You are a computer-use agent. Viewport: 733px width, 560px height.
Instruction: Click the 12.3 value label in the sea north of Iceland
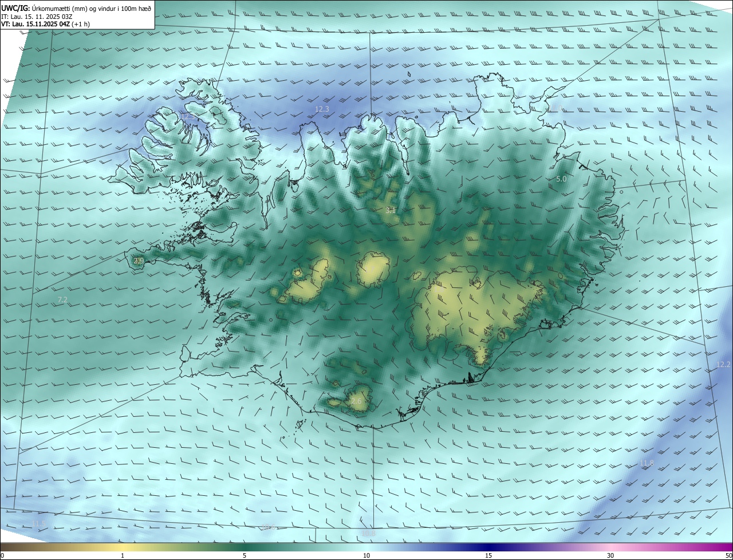tap(322, 109)
